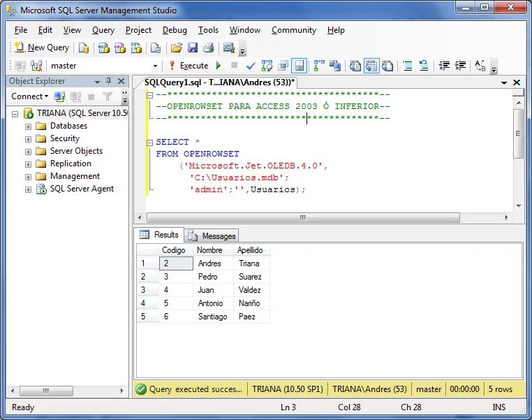Open a Database Engine Query
The image size is (532, 420).
point(84,48)
